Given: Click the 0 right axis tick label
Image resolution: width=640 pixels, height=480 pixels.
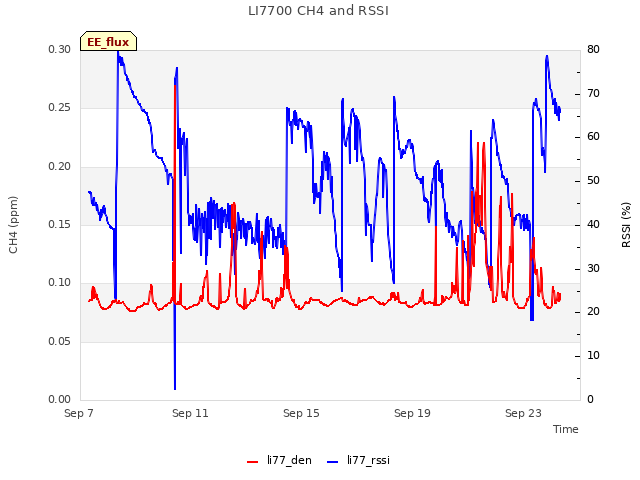Looking at the screenshot, I should (590, 400).
